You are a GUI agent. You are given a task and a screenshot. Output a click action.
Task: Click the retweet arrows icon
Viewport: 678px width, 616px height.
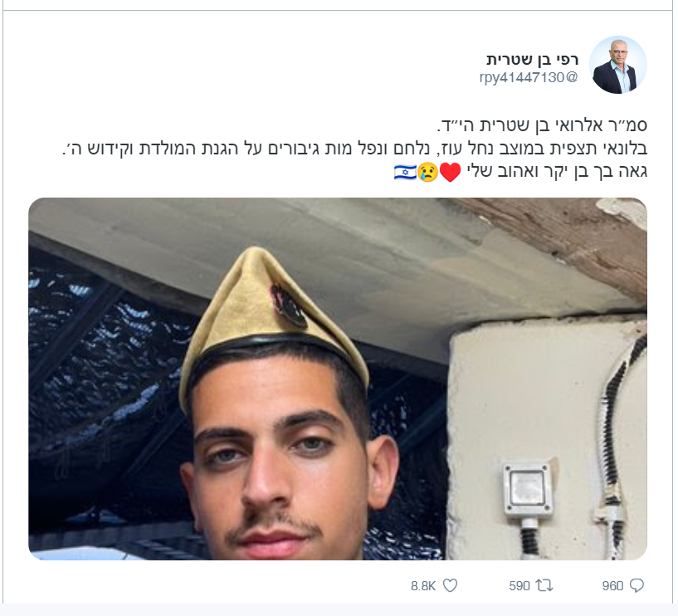coord(544,586)
